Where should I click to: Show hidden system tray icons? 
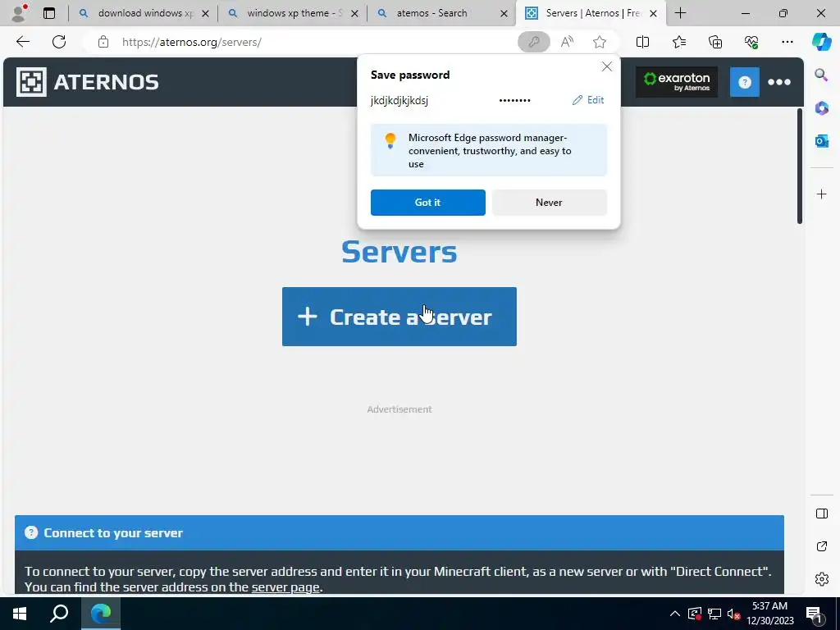(x=675, y=614)
